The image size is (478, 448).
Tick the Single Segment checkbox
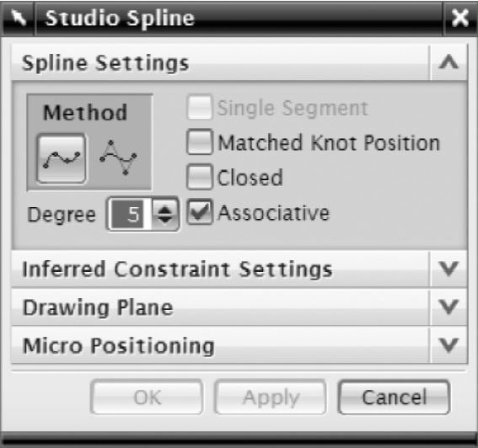(200, 107)
